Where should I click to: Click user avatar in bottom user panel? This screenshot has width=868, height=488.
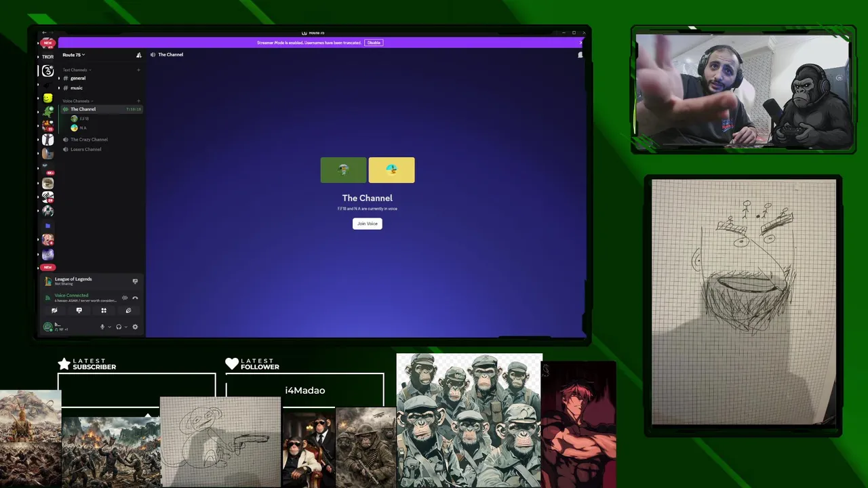[47, 327]
